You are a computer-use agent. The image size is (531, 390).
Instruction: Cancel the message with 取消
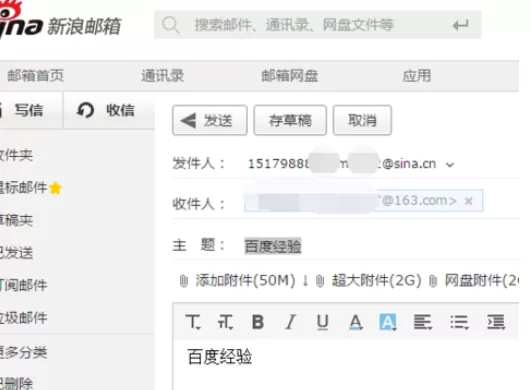(362, 120)
